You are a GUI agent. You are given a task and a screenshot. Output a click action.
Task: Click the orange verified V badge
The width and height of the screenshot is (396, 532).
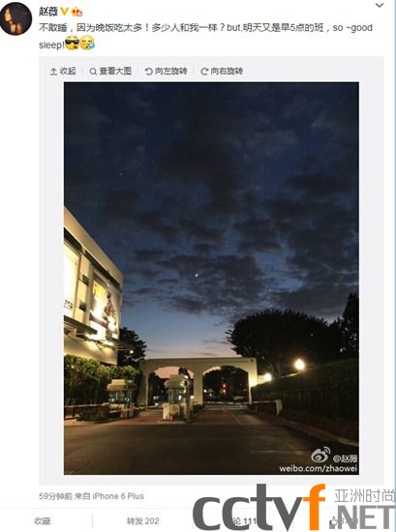(x=65, y=12)
